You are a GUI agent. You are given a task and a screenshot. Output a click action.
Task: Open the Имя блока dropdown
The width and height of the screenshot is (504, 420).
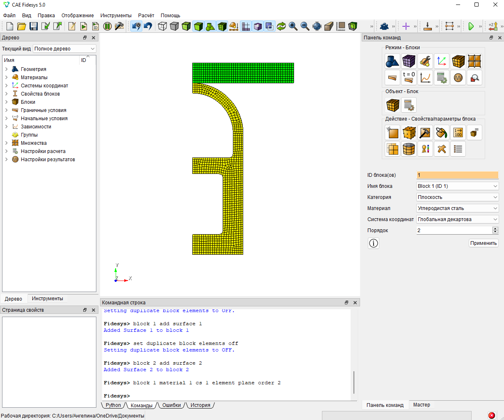tap(458, 186)
